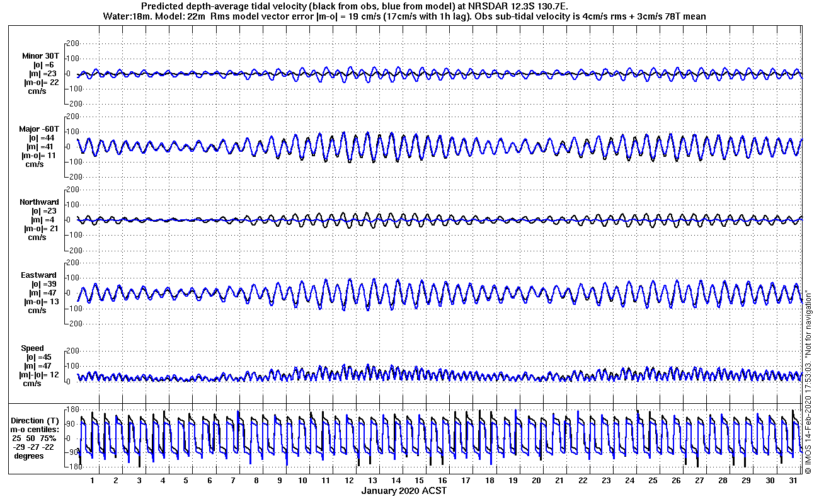The height and width of the screenshot is (504, 819).
Task: Click the -90 tick on the Direction axis
Action: coord(72,452)
